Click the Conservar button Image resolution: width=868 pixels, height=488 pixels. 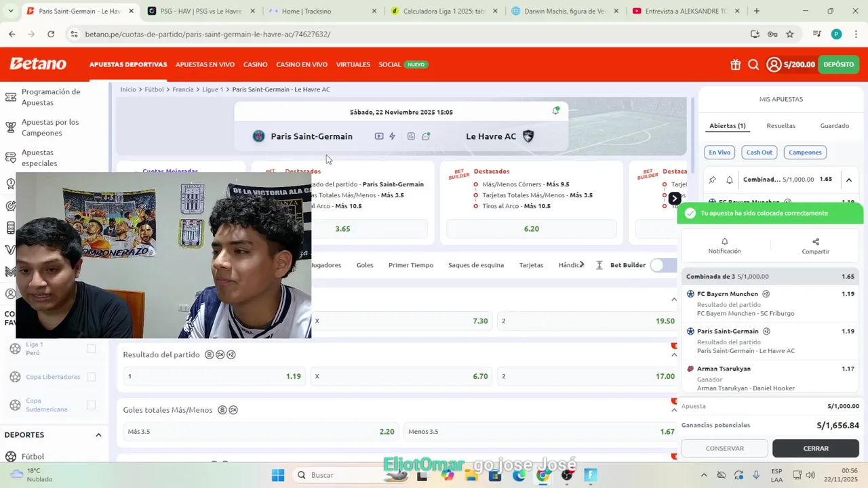724,448
